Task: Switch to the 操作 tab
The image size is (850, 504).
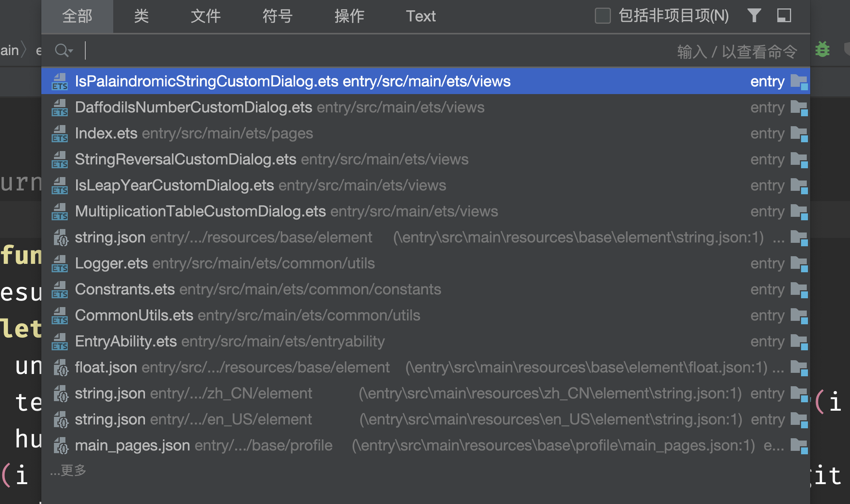Action: click(x=349, y=16)
